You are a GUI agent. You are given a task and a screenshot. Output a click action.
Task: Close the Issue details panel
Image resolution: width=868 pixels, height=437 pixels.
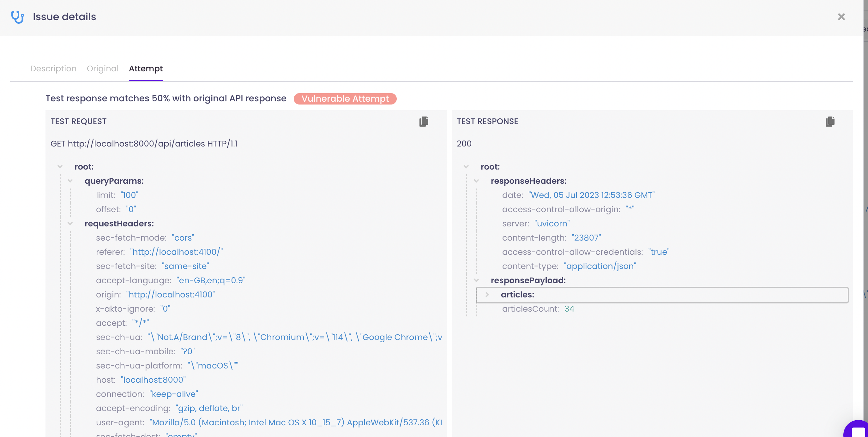coord(841,17)
